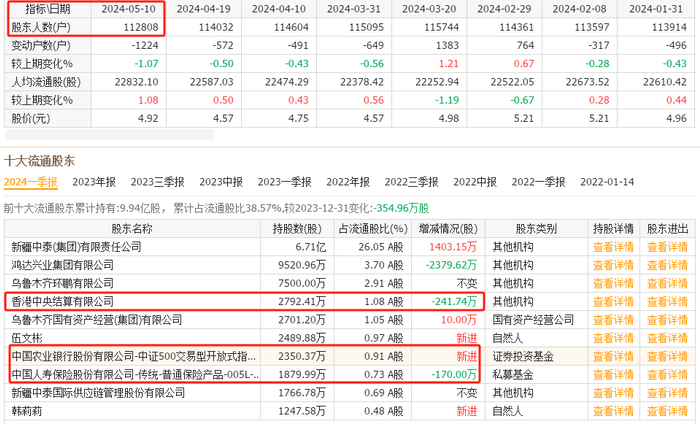Select shareholder count value 115744
The image size is (700, 424).
442,27
